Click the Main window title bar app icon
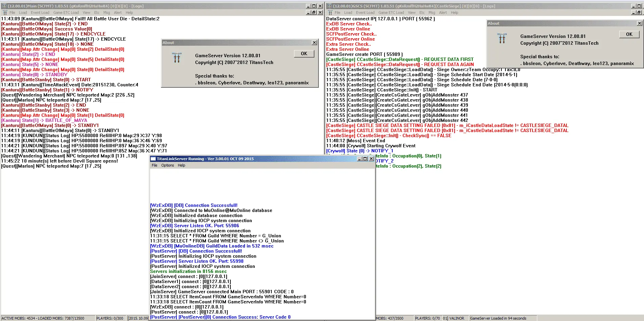644x321 pixels. [x=4, y=6]
